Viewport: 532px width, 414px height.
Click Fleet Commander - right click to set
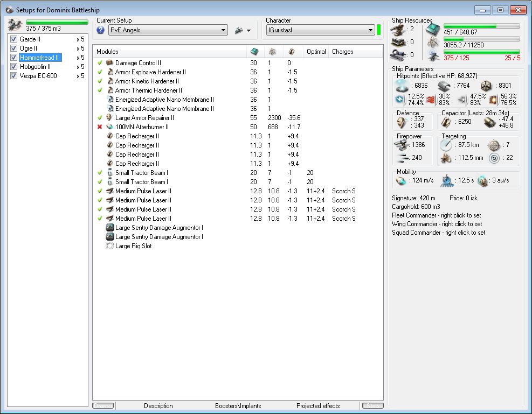coord(436,215)
